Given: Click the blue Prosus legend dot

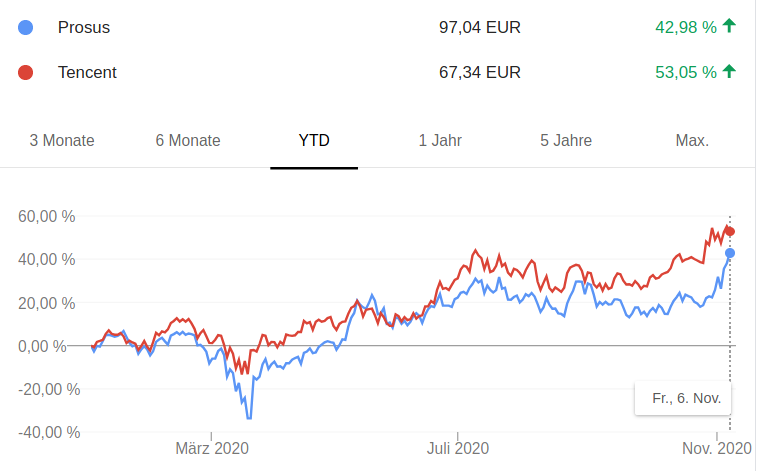Looking at the screenshot, I should 26,27.
